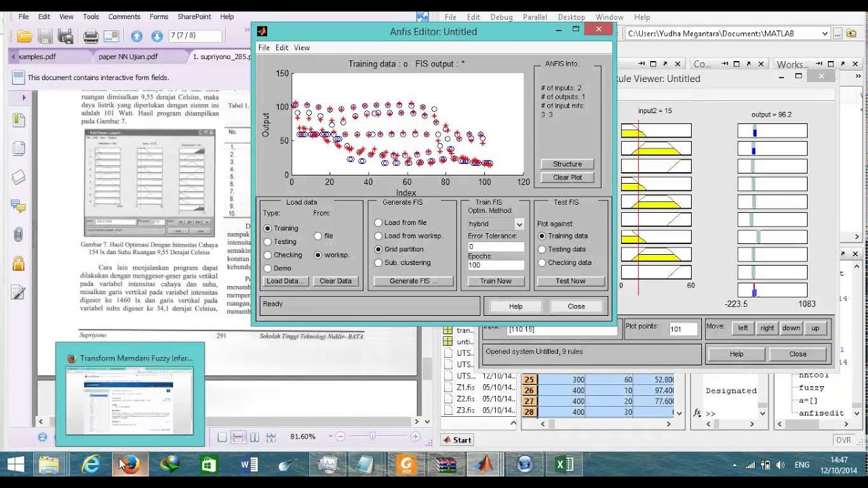Select Sub. clustering radio button
The width and height of the screenshot is (868, 488).
tap(378, 262)
